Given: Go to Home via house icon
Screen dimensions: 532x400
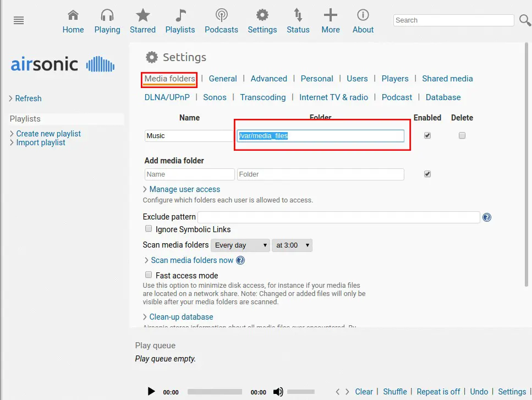Looking at the screenshot, I should (x=73, y=15).
